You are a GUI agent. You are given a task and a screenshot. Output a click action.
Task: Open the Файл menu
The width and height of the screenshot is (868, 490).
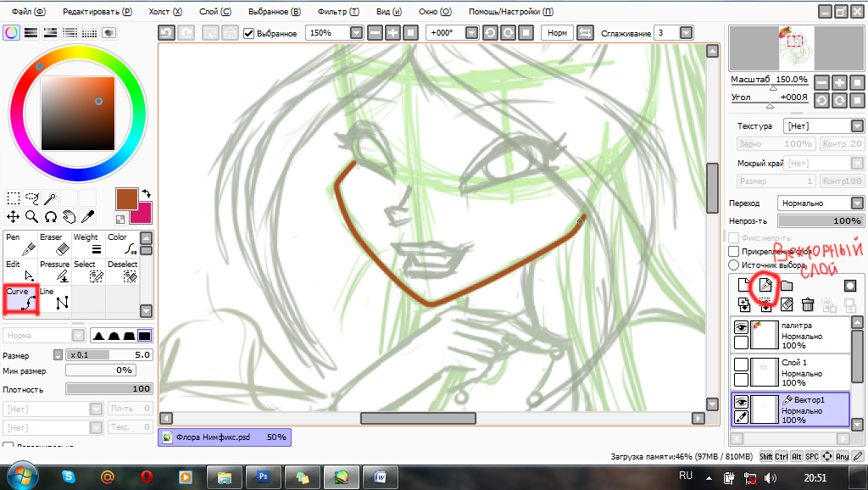click(29, 12)
